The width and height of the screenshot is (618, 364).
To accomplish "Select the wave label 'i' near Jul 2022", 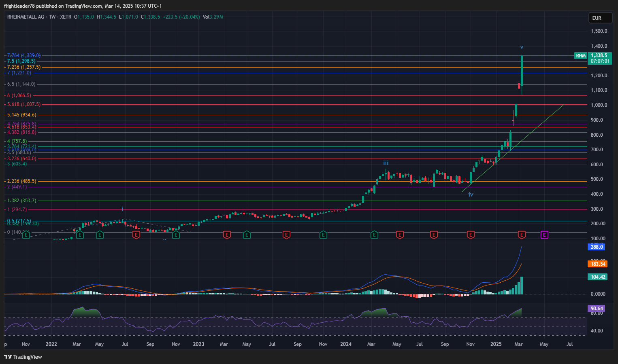I will pos(122,209).
